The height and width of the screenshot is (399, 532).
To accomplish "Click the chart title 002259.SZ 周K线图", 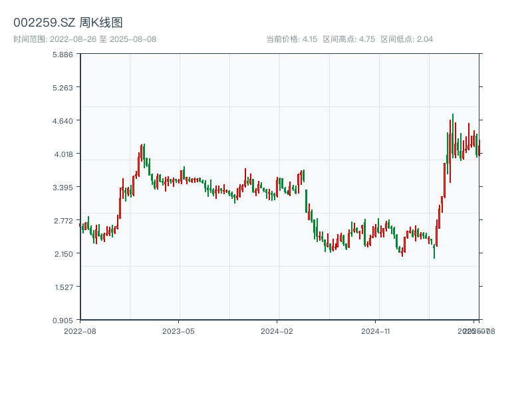I will [68, 23].
